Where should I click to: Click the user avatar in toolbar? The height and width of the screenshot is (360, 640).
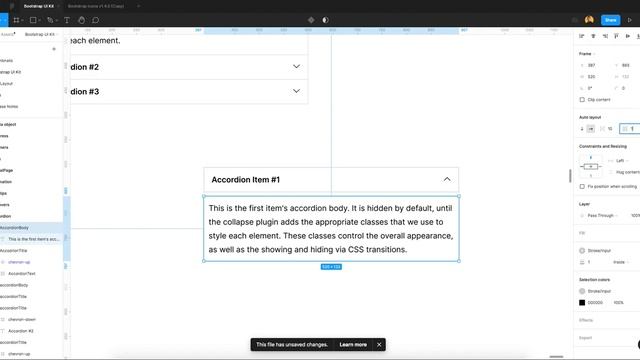(x=589, y=20)
